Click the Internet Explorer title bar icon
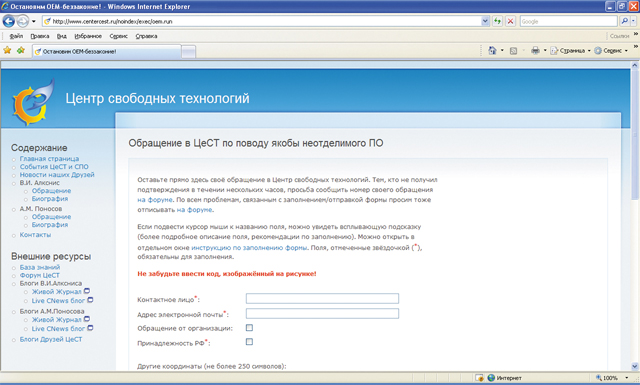640x385 pixels. point(5,7)
